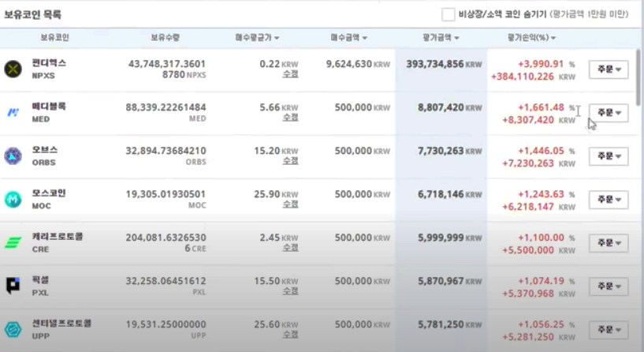Click 수정 link in UPP row
The width and height of the screenshot is (644, 352).
(290, 335)
